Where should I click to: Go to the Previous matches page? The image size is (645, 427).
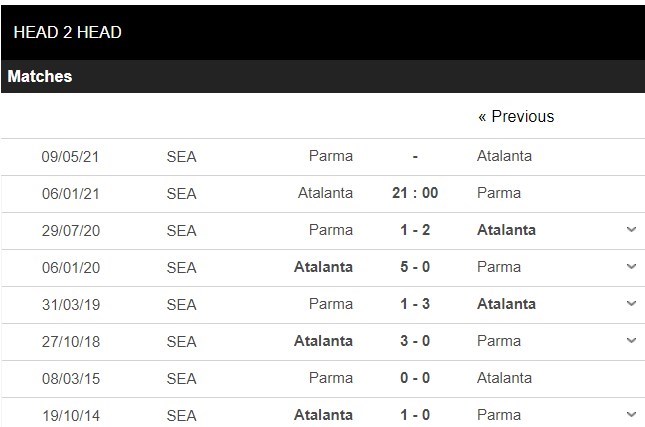tap(516, 116)
